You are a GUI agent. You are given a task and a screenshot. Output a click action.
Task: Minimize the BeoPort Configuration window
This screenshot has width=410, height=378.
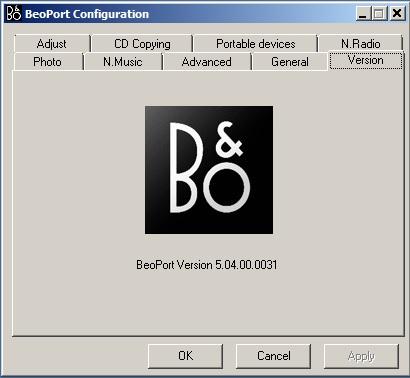tap(363, 14)
